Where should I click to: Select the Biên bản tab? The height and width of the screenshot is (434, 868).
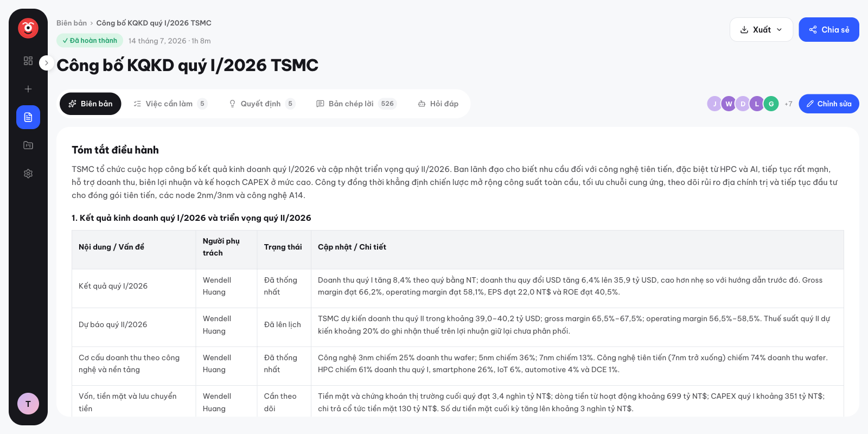[x=91, y=104]
